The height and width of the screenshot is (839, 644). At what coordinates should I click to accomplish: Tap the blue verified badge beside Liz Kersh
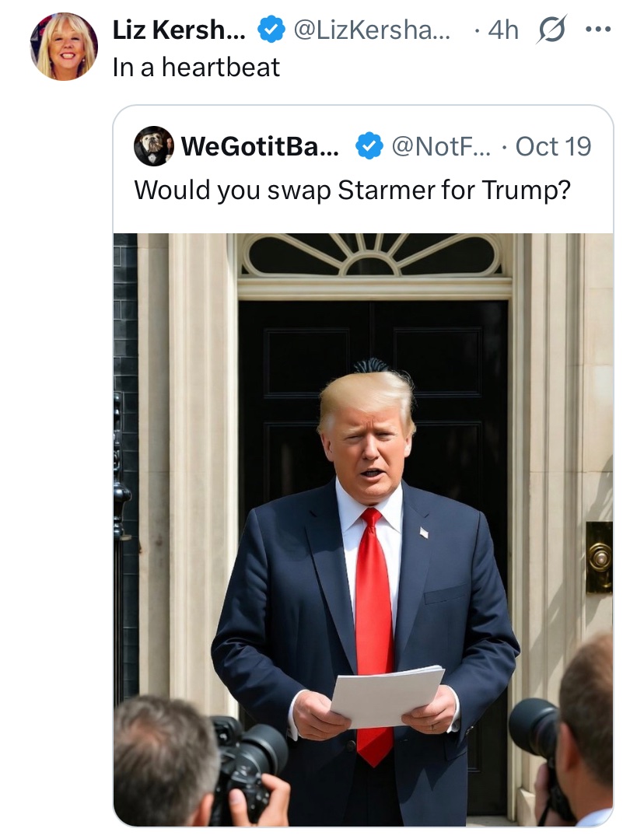[271, 30]
